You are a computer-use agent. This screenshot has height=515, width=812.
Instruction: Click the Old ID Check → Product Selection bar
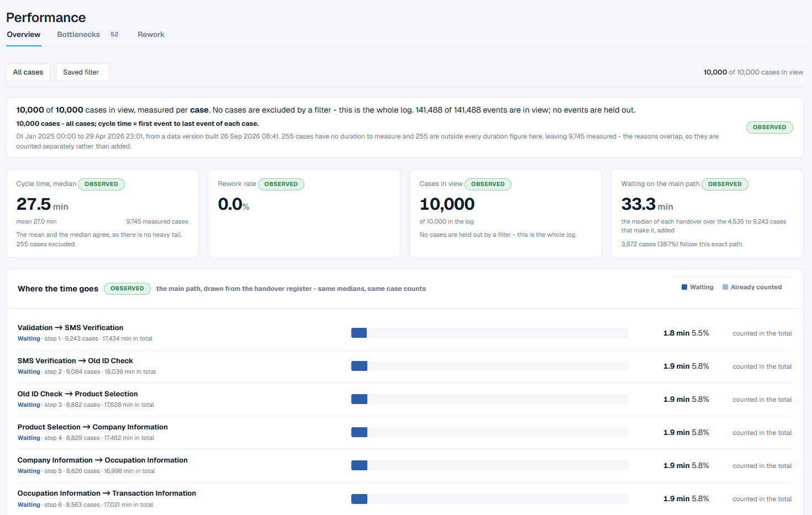359,399
